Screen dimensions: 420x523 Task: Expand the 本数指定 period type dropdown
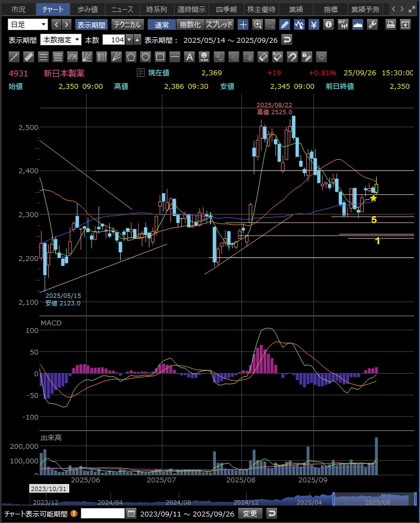point(61,40)
